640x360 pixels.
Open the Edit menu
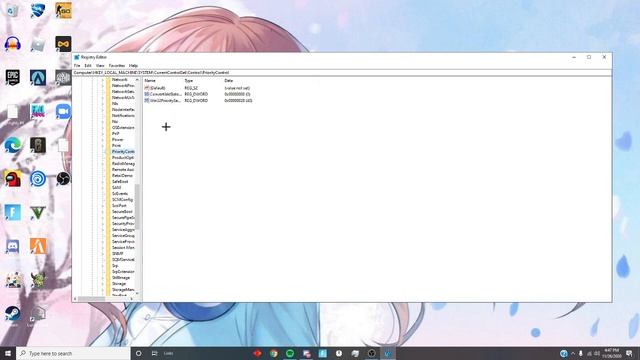(x=88, y=65)
